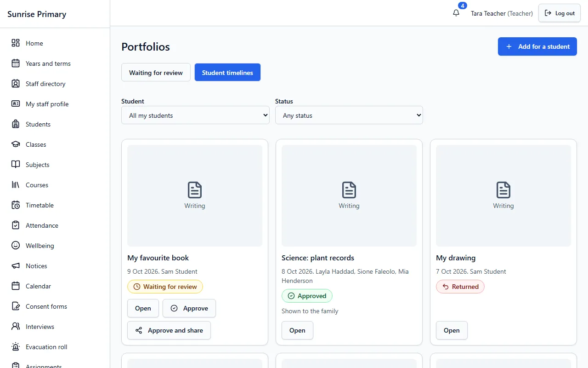Click the Waiting for review status badge

(165, 287)
